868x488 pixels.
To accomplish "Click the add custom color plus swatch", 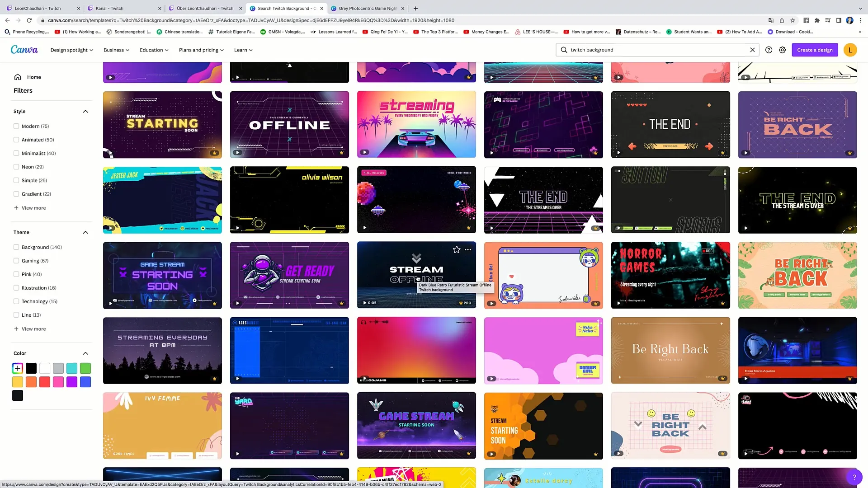I will (x=18, y=368).
